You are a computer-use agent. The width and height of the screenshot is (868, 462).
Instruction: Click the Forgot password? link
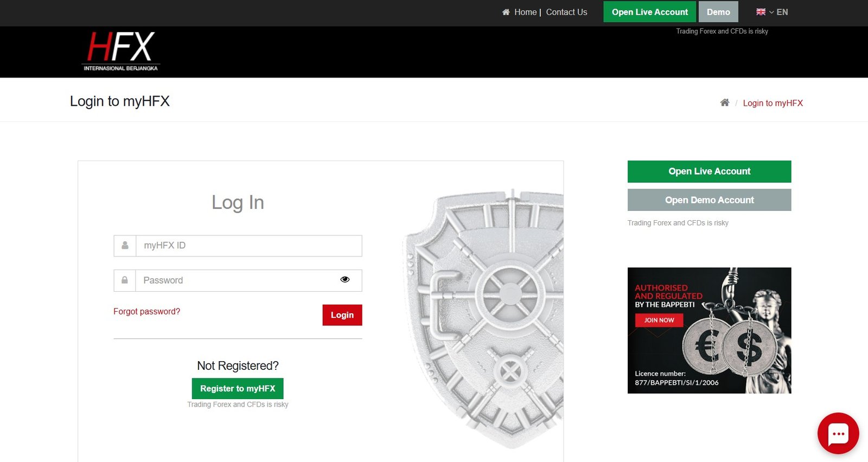point(146,311)
